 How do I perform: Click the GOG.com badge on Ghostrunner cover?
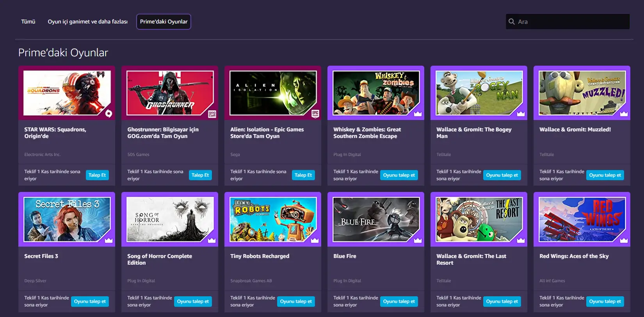point(212,114)
